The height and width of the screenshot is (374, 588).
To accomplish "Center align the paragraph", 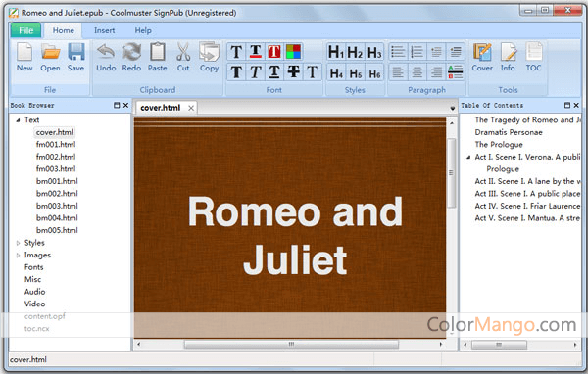I will tap(417, 71).
